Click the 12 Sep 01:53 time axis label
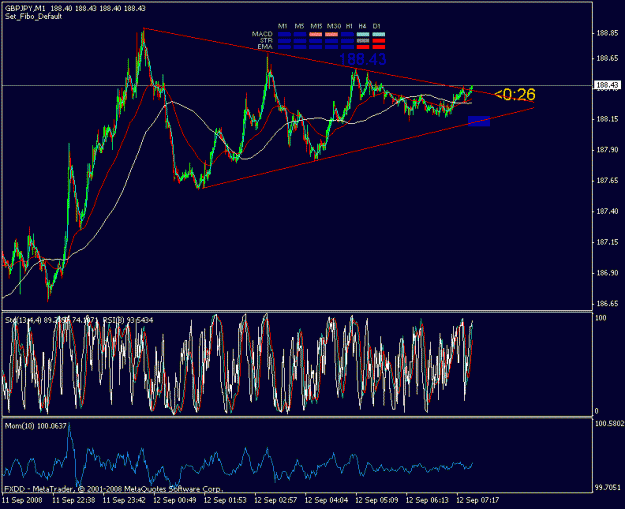 225,500
